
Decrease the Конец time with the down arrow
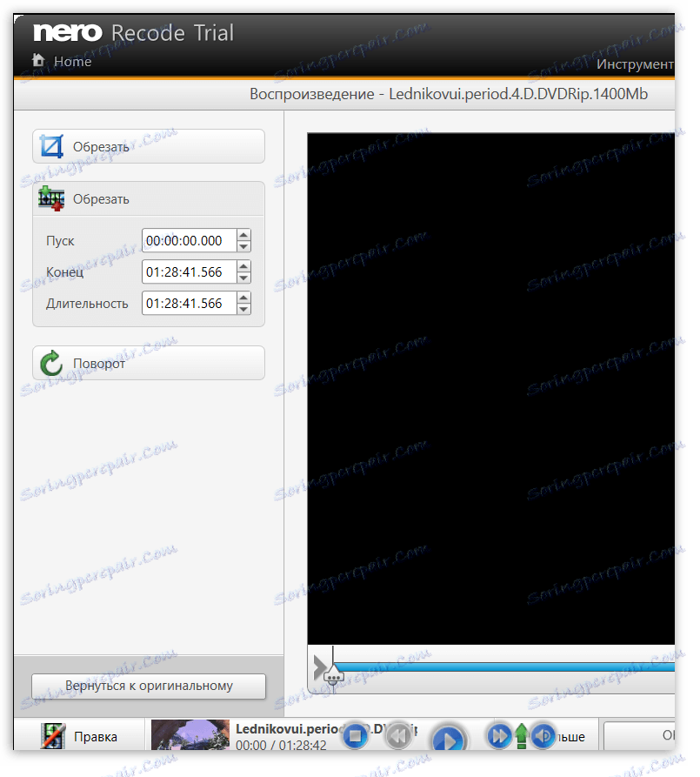pyautogui.click(x=243, y=278)
